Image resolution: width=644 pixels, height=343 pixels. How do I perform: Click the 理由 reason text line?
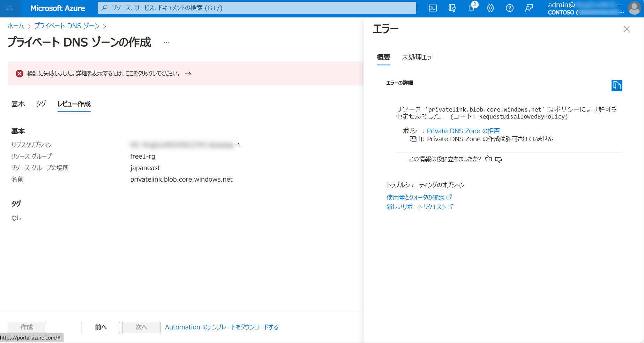pos(481,139)
